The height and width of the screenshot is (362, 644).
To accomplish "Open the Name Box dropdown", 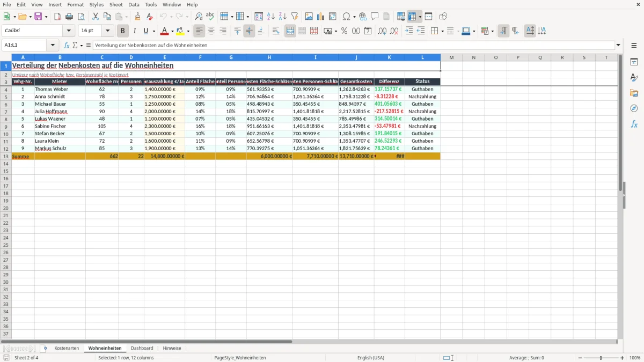I will point(53,46).
